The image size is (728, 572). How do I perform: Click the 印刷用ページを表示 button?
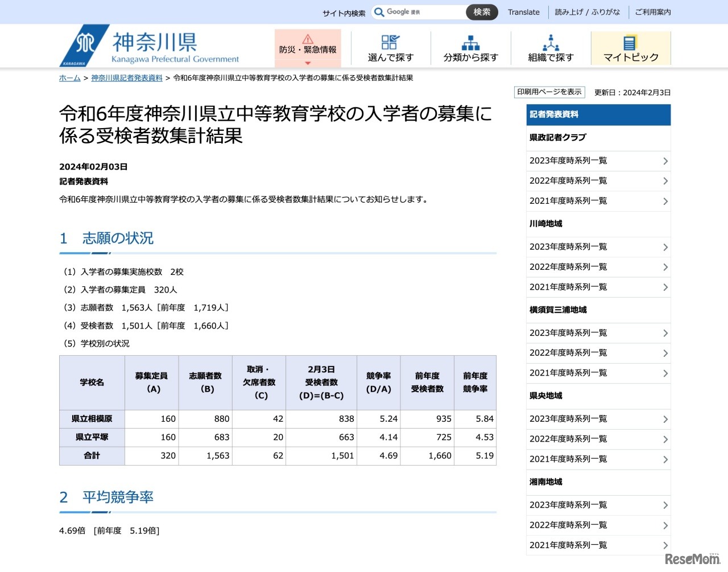click(549, 92)
